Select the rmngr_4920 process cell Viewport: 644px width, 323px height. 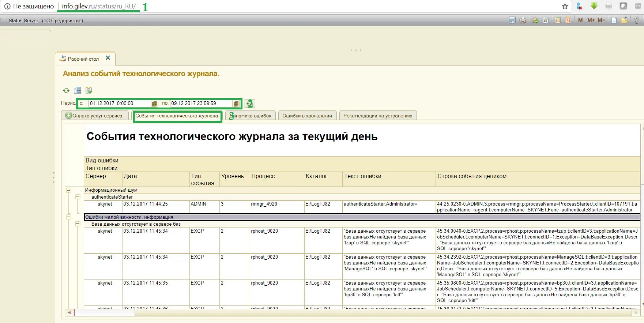(277, 207)
